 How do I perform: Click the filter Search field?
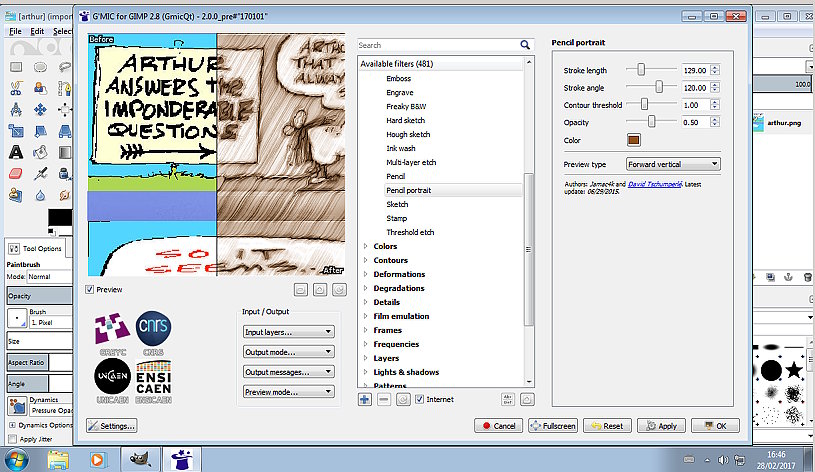(x=438, y=45)
